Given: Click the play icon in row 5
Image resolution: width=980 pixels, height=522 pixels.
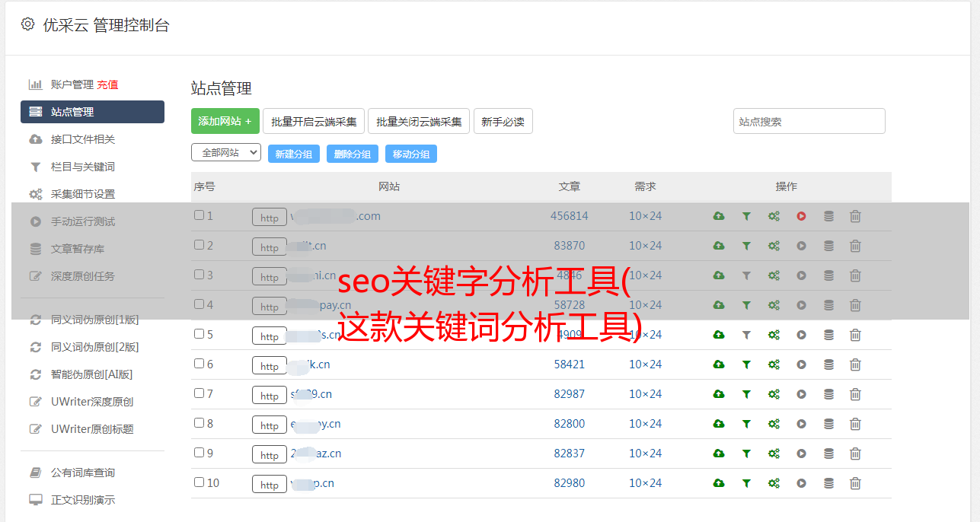Looking at the screenshot, I should point(801,335).
